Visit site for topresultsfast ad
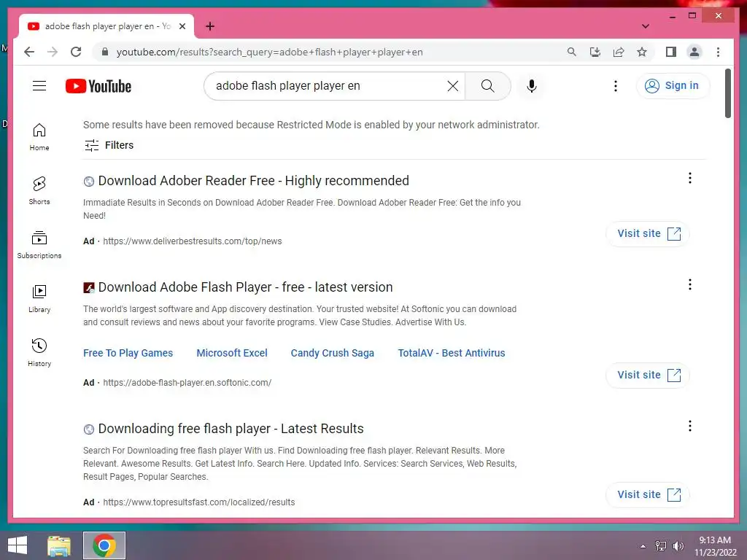Viewport: 747px width, 560px height. (648, 495)
